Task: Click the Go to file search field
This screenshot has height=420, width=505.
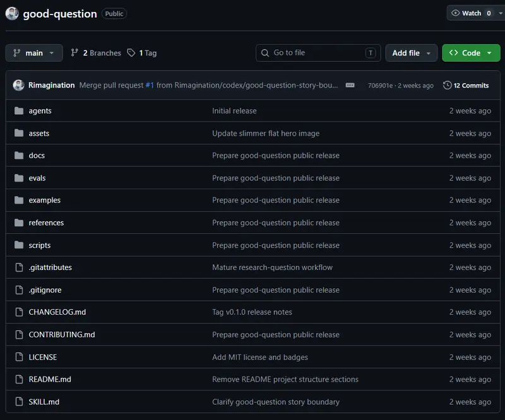Action: (318, 53)
